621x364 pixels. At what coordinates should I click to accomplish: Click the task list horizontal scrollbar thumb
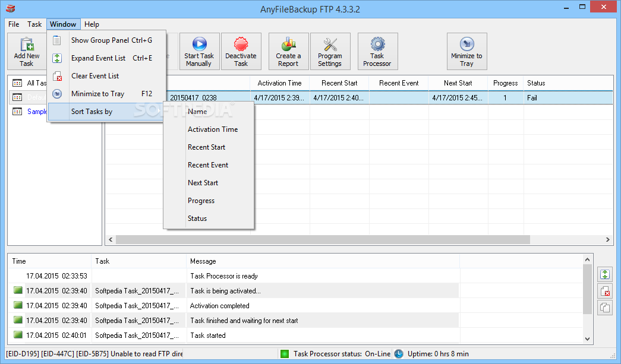323,239
